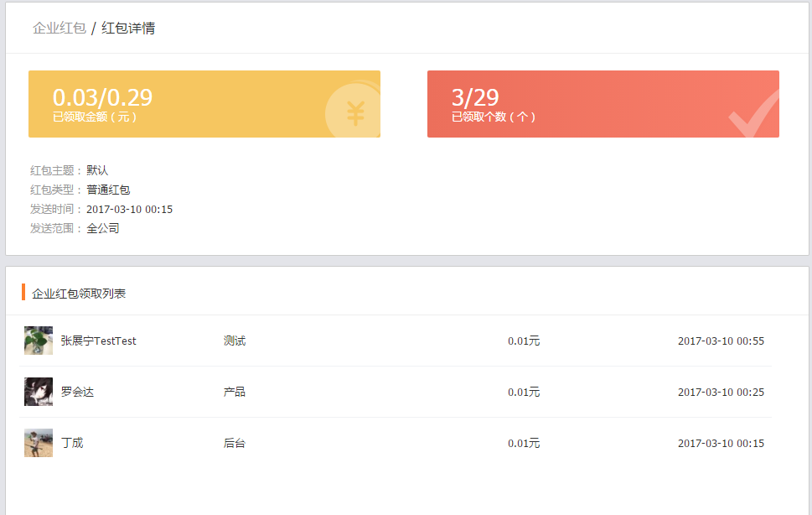Click the yen coin icon
Screen dimensions: 812x515
click(354, 112)
